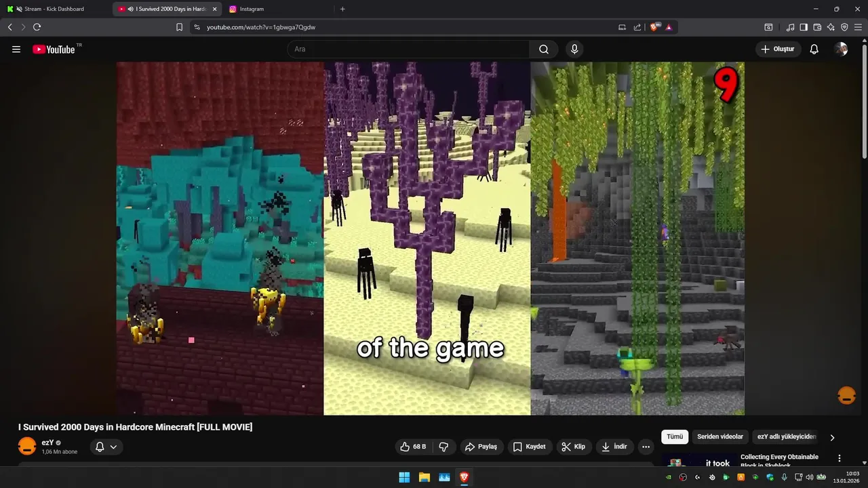Install app icon in address bar
This screenshot has height=488, width=868.
622,27
